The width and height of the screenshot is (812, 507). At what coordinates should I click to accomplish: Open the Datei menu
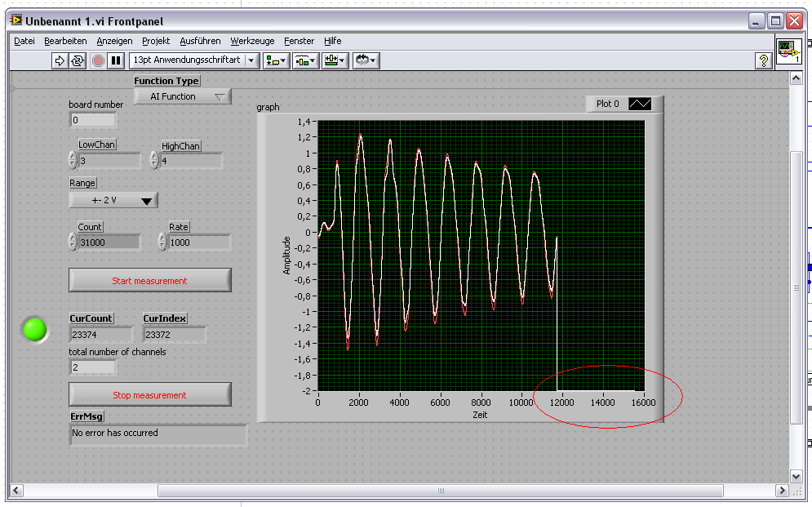24,41
